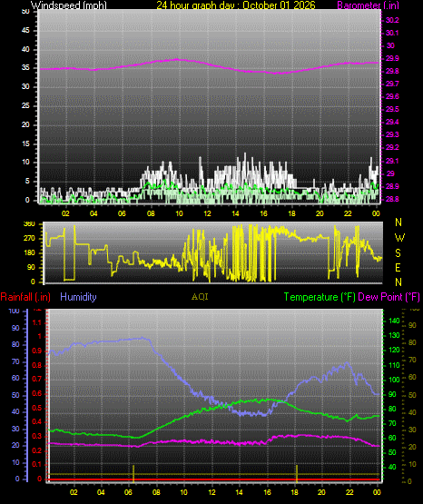Click the graph title 'October 01 2026'
The height and width of the screenshot is (504, 423).
[x=279, y=5]
